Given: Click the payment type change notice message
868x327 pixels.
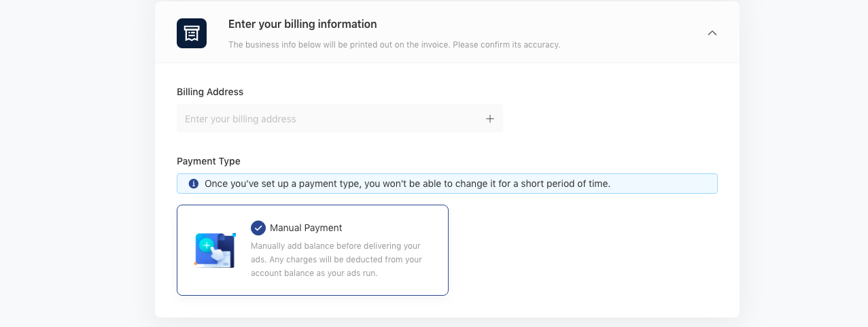Looking at the screenshot, I should click(407, 184).
